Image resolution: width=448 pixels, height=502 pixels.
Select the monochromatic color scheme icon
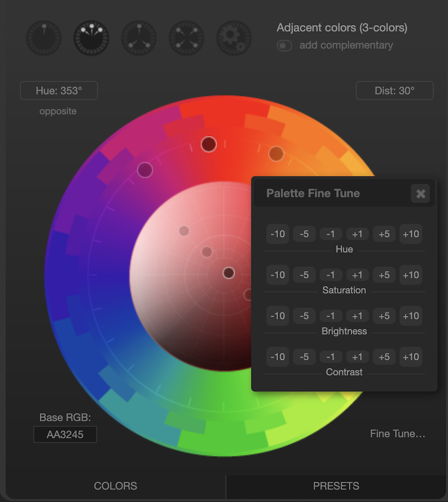tap(44, 38)
